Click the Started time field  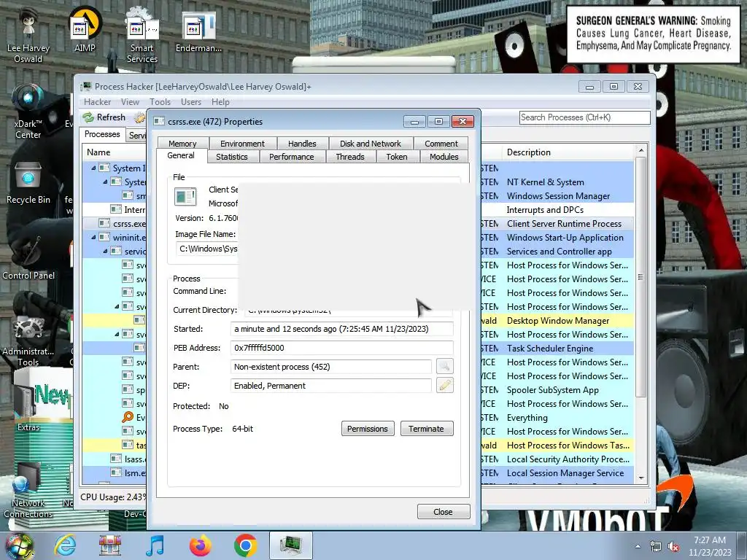point(341,329)
